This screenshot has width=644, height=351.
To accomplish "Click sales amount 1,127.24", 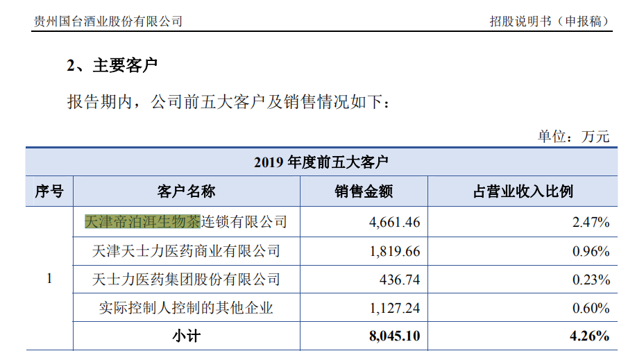I will pyautogui.click(x=395, y=308).
